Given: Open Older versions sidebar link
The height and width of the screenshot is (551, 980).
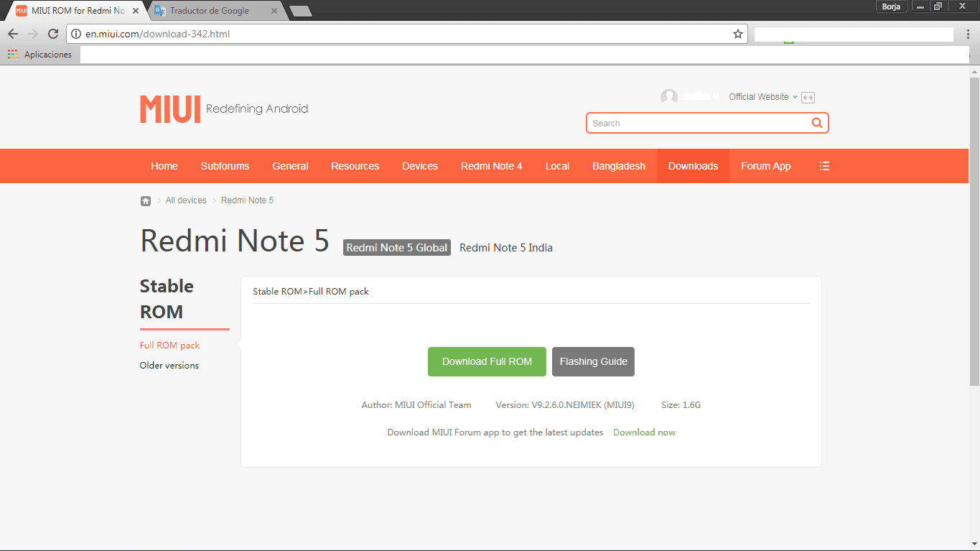Looking at the screenshot, I should (x=169, y=366).
